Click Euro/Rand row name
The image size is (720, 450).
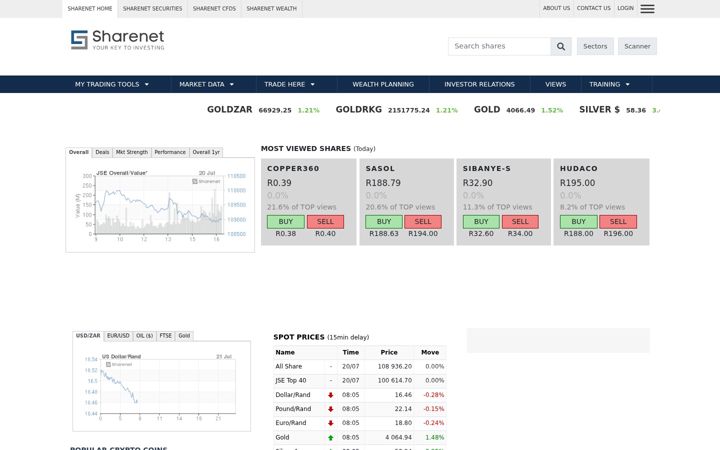(x=291, y=423)
